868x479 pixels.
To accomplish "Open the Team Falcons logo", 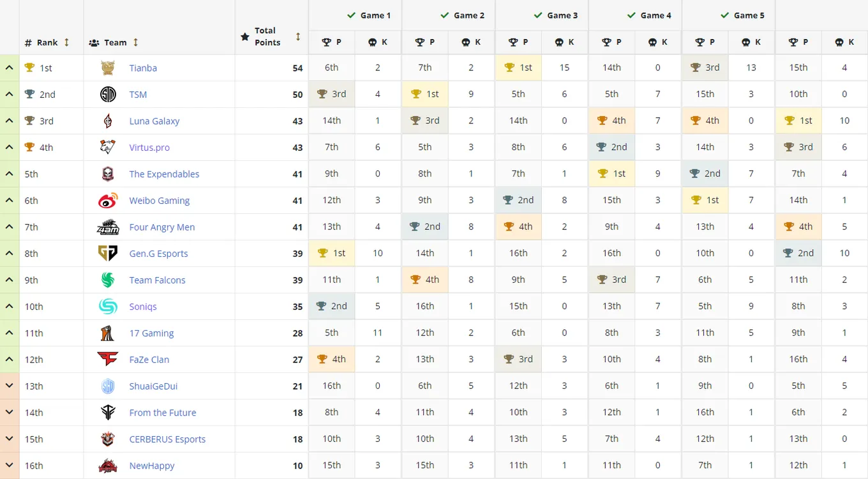I will coord(108,280).
